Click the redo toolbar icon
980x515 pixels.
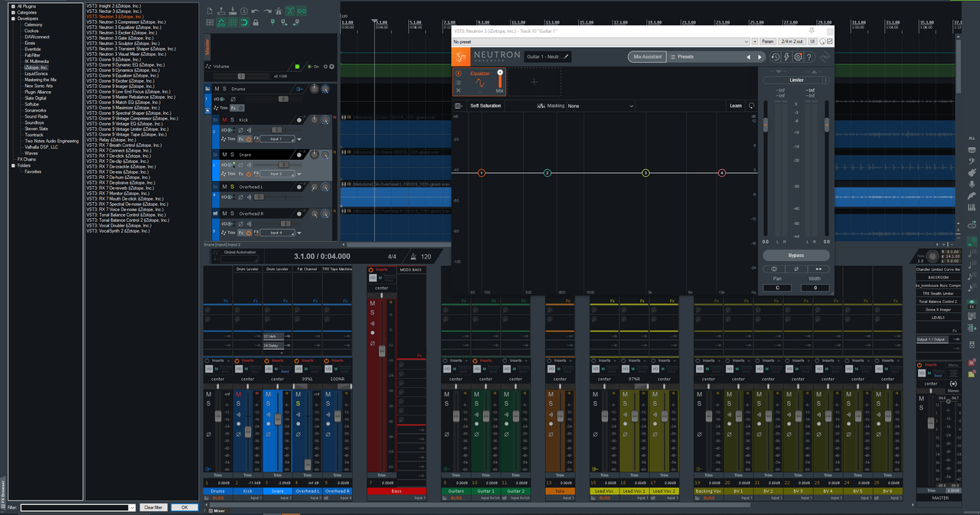tap(268, 11)
